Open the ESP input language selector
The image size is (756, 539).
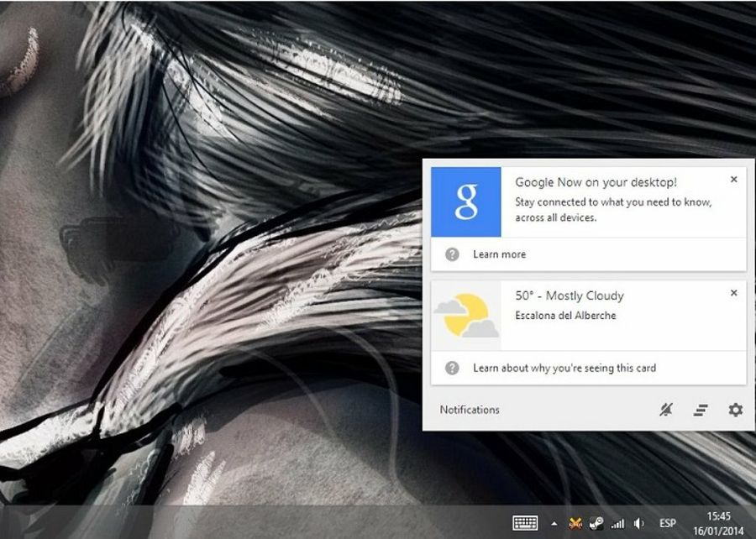click(x=667, y=523)
